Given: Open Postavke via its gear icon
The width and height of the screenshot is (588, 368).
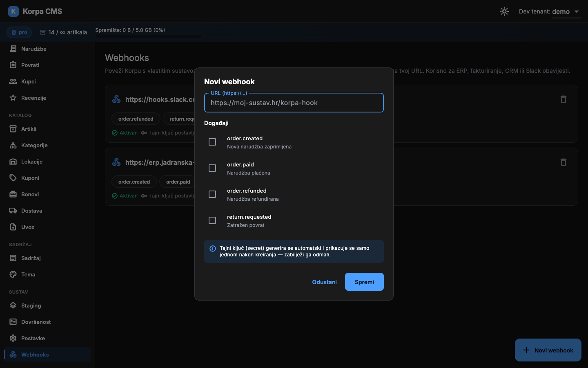Looking at the screenshot, I should tap(13, 338).
